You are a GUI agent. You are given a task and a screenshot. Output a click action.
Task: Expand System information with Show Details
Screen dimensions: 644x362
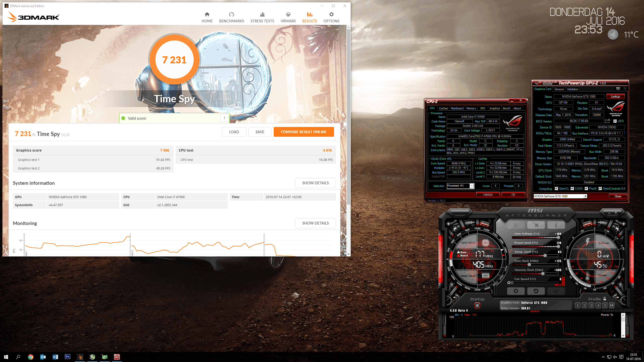coord(315,183)
